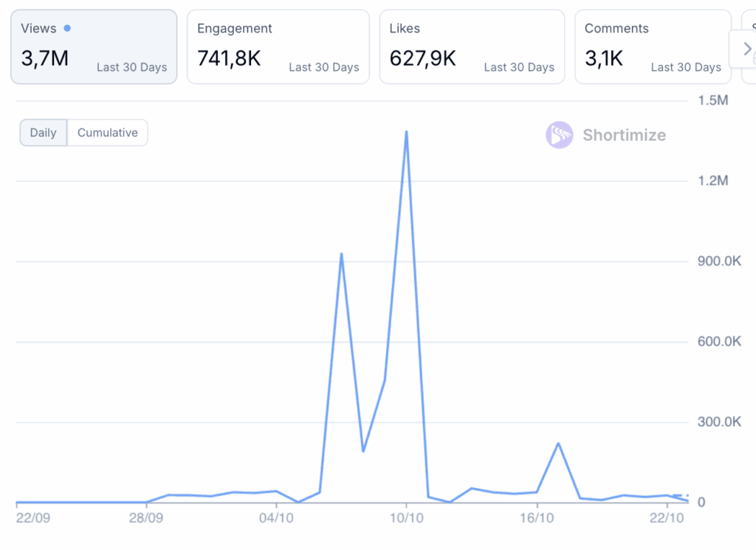Click the 1.2M y-axis label
The width and height of the screenshot is (756, 550).
tap(712, 181)
